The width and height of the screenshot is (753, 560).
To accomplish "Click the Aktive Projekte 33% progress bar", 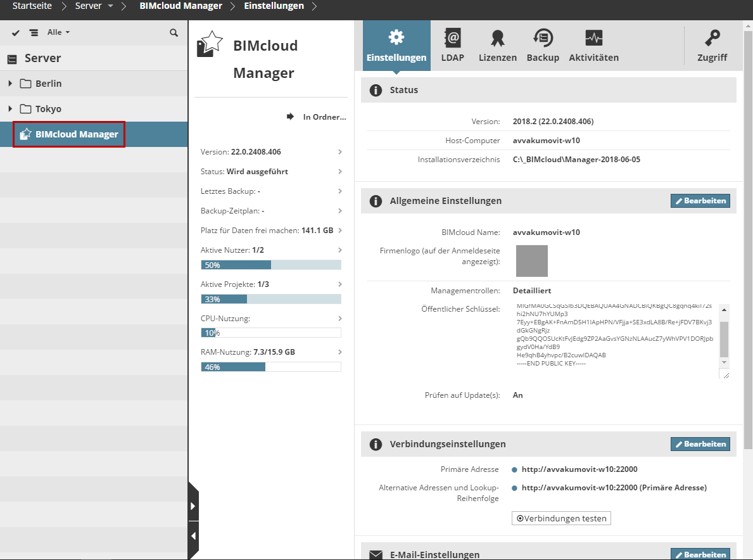I will pyautogui.click(x=271, y=299).
